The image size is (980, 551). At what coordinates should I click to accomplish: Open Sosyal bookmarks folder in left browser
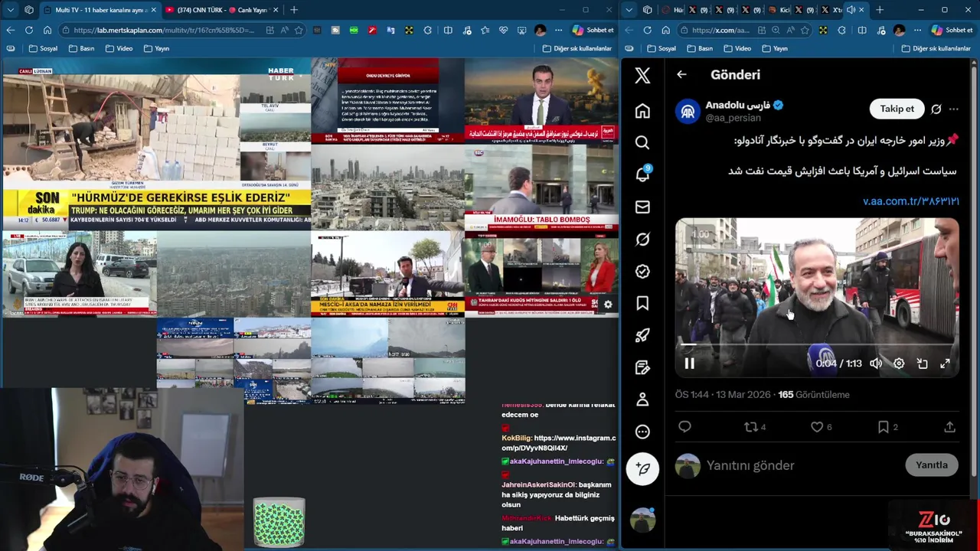[x=43, y=48]
